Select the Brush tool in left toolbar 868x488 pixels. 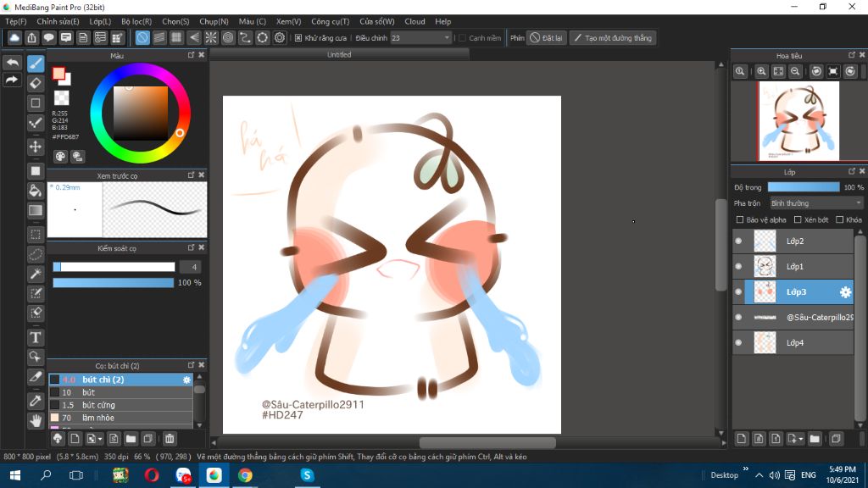(x=36, y=64)
